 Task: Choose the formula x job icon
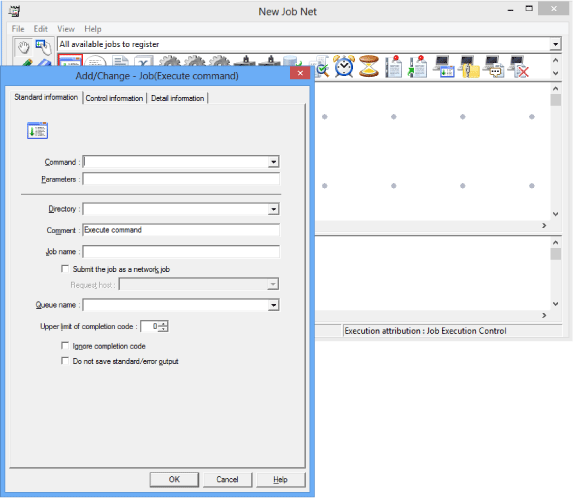pos(143,61)
